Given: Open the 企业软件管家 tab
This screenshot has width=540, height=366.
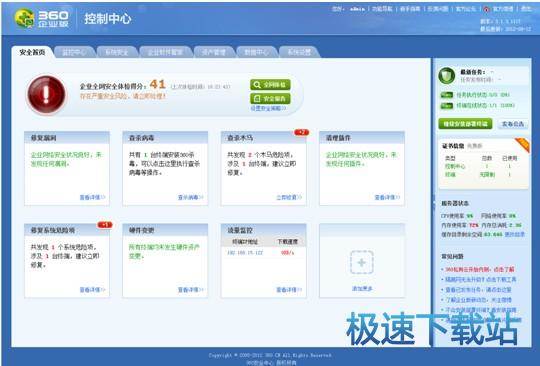Looking at the screenshot, I should (165, 52).
